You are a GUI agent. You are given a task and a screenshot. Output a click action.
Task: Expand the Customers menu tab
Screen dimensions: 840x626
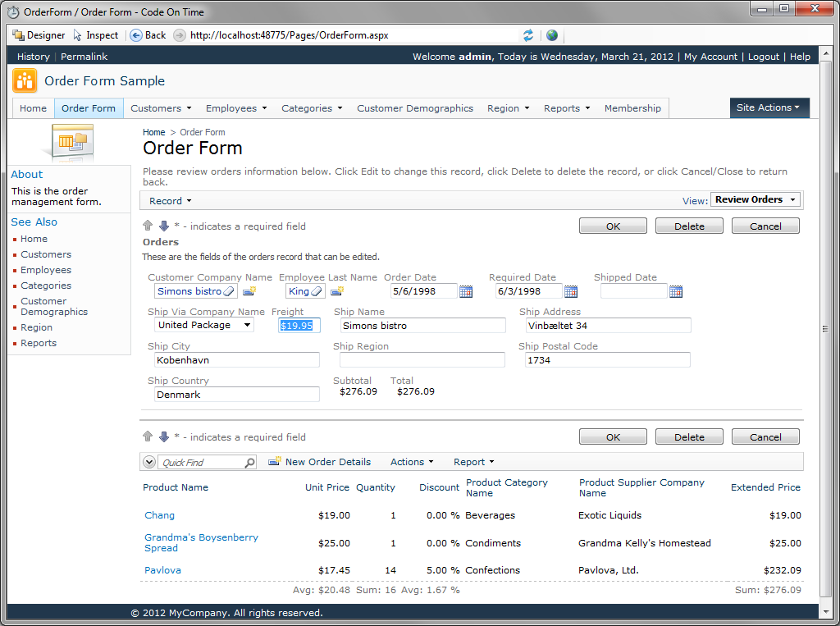[x=161, y=108]
